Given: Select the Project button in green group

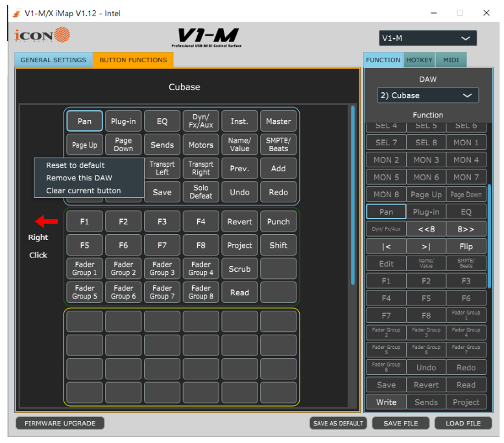Looking at the screenshot, I should coord(239,245).
